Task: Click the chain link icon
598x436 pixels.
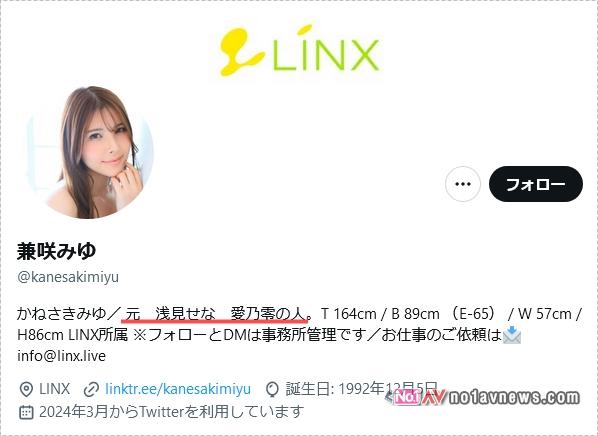Action: pyautogui.click(x=91, y=389)
